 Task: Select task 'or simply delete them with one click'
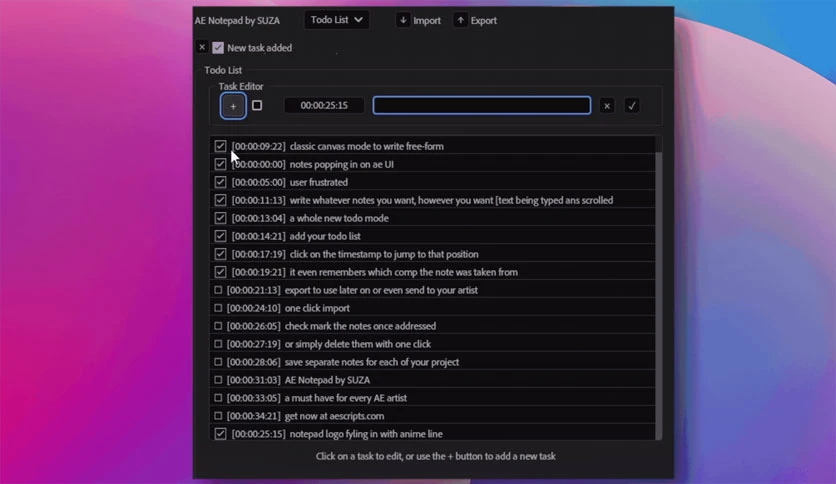click(x=358, y=344)
